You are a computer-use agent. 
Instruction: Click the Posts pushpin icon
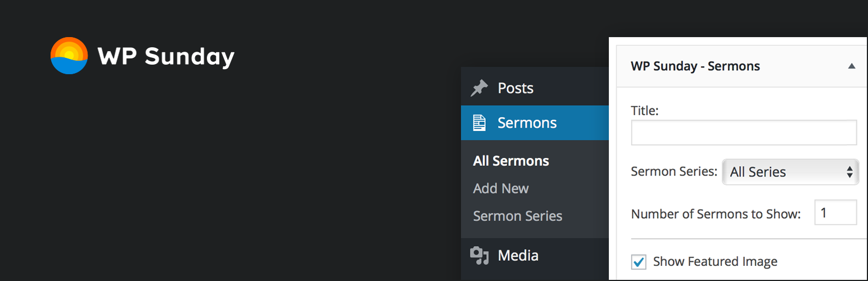tap(479, 88)
